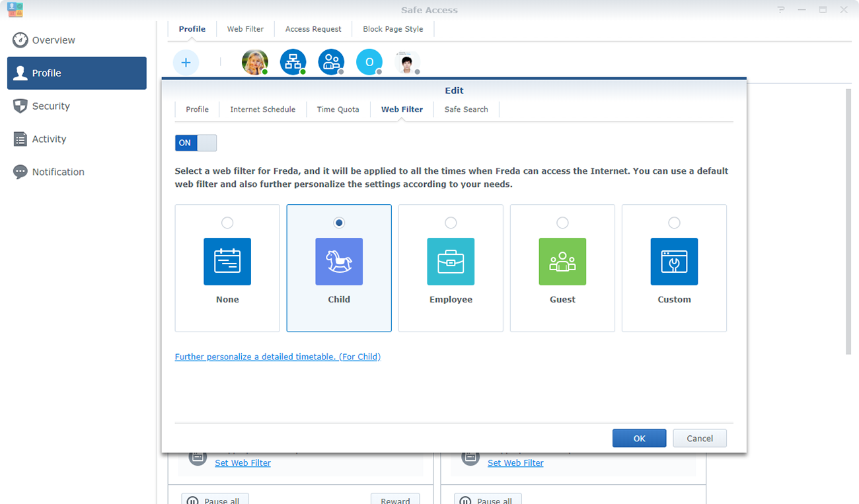Click the Employee briefcase icon
Image resolution: width=859 pixels, height=504 pixels.
[451, 262]
